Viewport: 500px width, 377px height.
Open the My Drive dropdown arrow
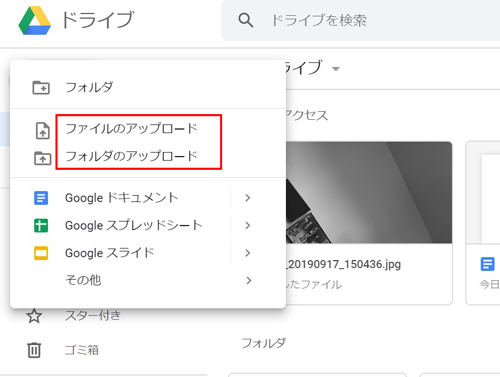tap(336, 69)
